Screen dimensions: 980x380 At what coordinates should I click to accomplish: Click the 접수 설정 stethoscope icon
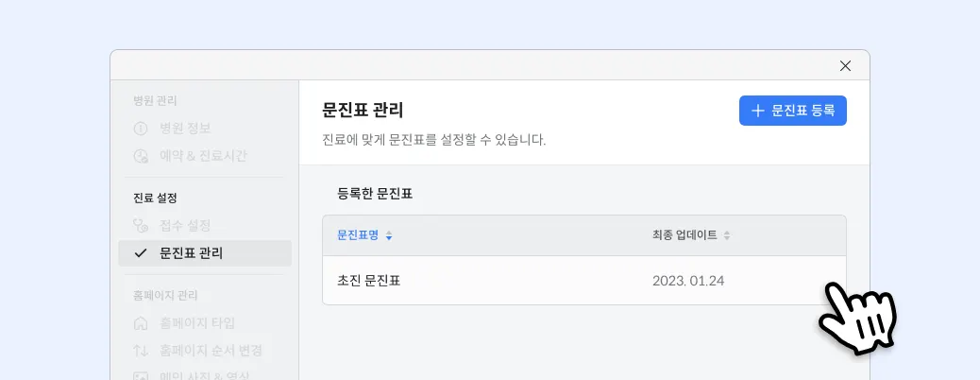coord(141,226)
